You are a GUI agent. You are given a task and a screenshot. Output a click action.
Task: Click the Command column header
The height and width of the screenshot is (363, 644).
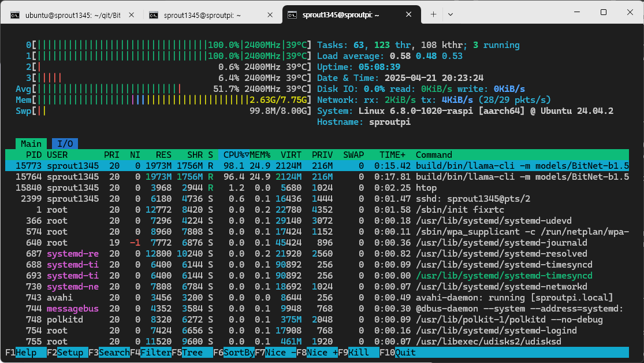pos(434,155)
